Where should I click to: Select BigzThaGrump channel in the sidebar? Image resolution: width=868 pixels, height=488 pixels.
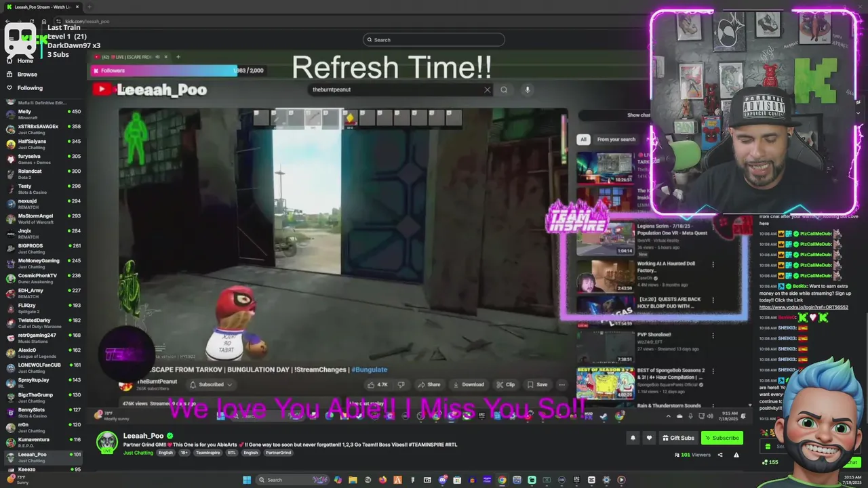(x=43, y=397)
